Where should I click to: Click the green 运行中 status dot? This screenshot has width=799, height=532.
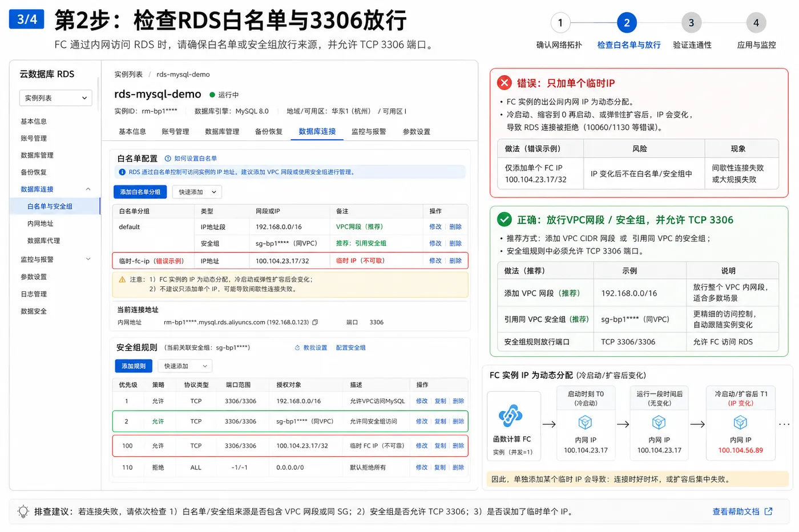(212, 95)
